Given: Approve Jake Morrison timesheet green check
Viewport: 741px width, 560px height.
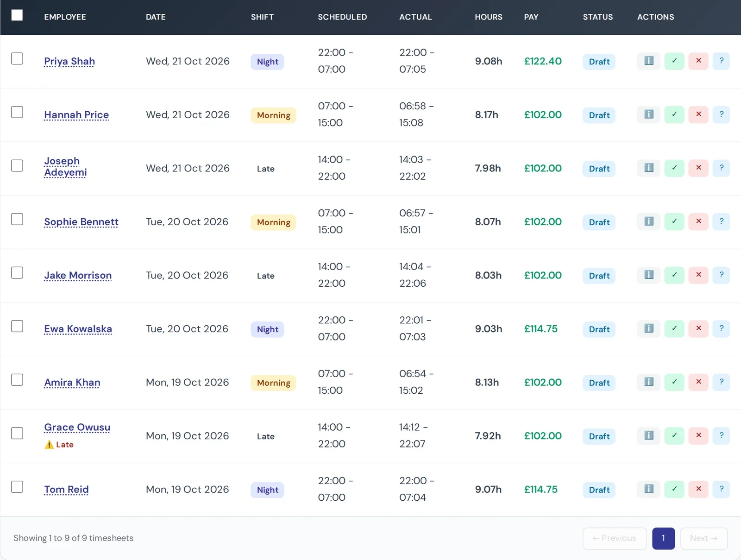Looking at the screenshot, I should 674,275.
